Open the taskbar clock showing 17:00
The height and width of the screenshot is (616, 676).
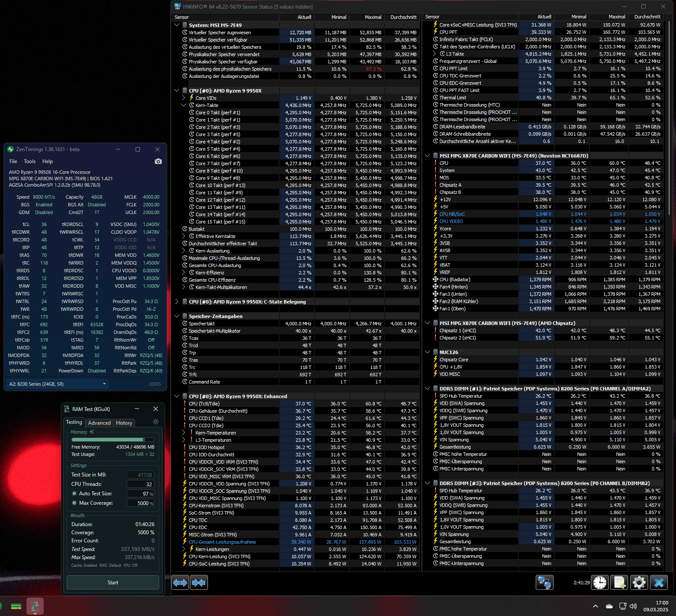pyautogui.click(x=656, y=606)
